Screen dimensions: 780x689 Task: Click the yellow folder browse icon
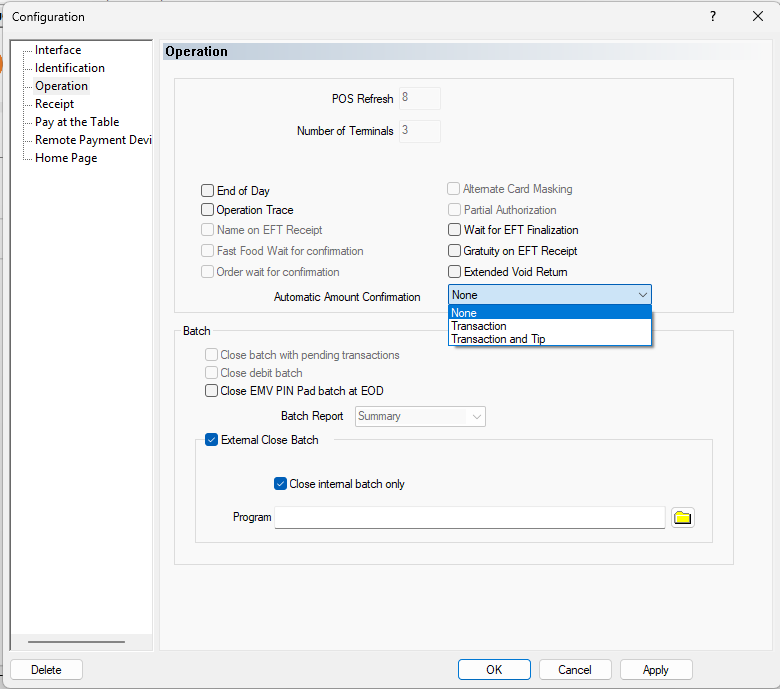683,517
